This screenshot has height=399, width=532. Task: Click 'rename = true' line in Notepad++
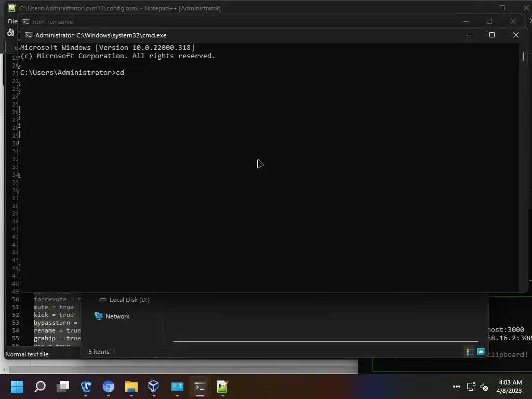pyautogui.click(x=57, y=330)
